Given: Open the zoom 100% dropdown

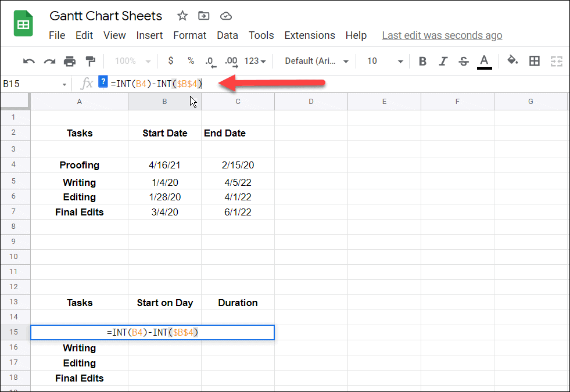Looking at the screenshot, I should pos(132,61).
